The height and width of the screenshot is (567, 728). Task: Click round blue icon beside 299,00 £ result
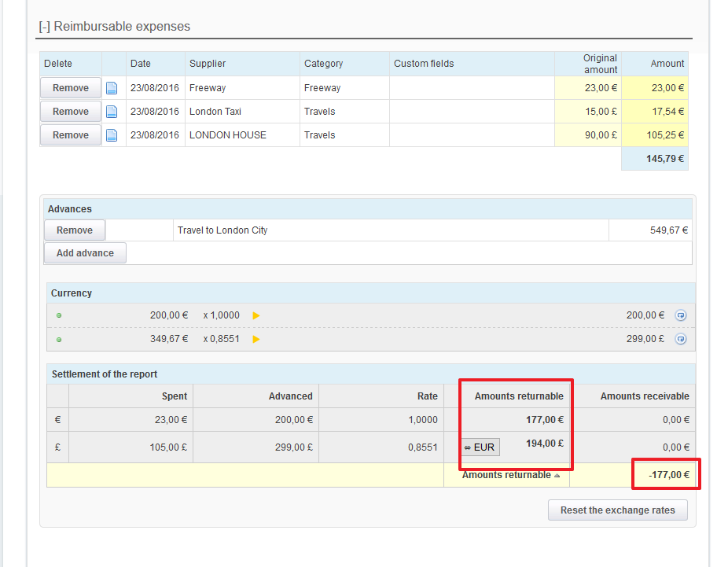coord(681,339)
